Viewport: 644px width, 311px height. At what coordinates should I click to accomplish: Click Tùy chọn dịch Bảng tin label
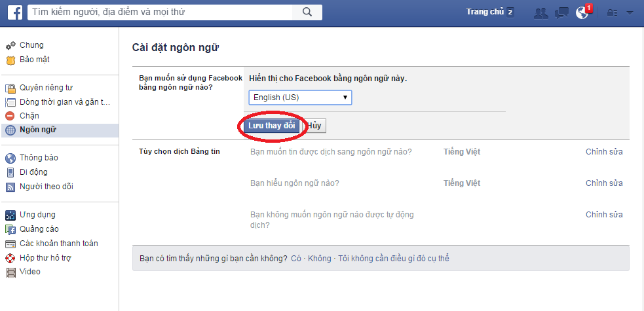coord(180,151)
